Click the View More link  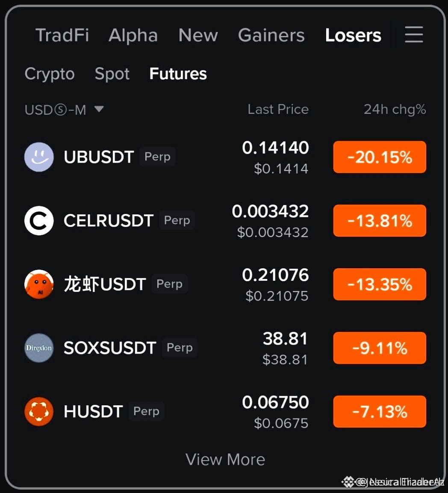(225, 459)
